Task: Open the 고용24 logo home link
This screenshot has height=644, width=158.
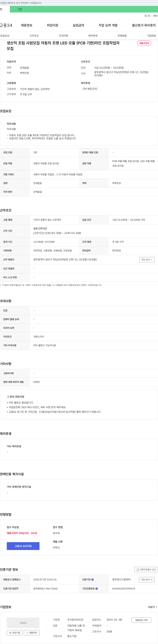Action: click(x=6, y=25)
